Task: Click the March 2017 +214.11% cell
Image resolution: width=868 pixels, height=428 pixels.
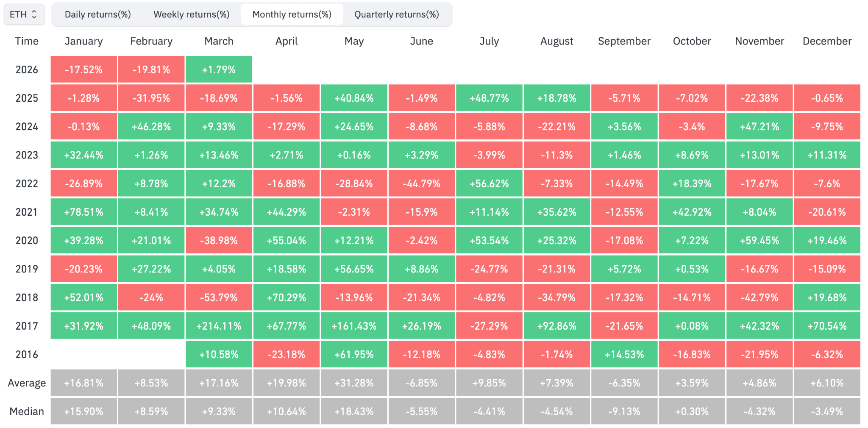Action: coord(219,326)
